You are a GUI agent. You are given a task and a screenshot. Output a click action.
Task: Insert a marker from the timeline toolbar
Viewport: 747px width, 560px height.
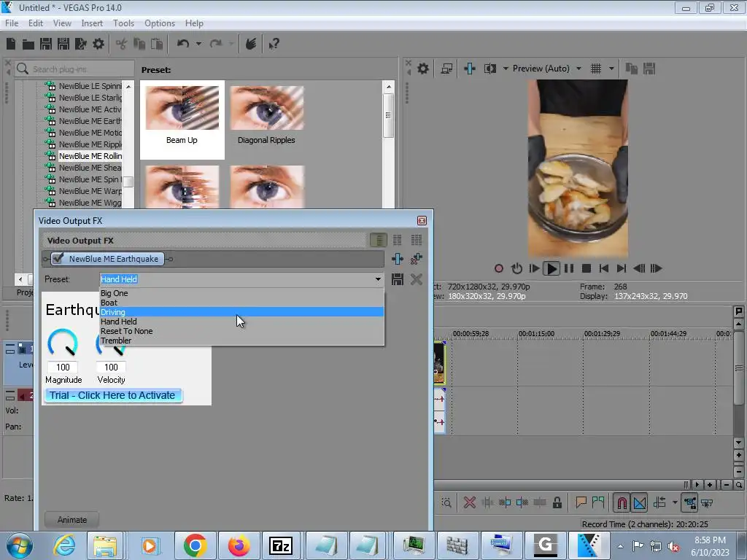point(581,502)
